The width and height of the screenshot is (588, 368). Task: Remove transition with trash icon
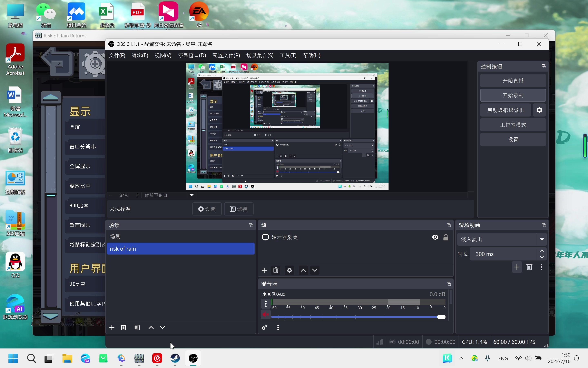tap(529, 267)
